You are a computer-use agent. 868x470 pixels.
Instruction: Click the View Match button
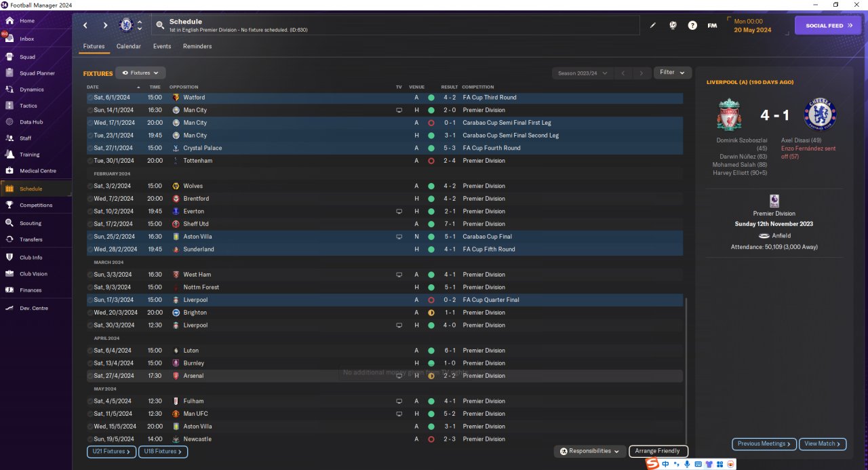(823, 444)
